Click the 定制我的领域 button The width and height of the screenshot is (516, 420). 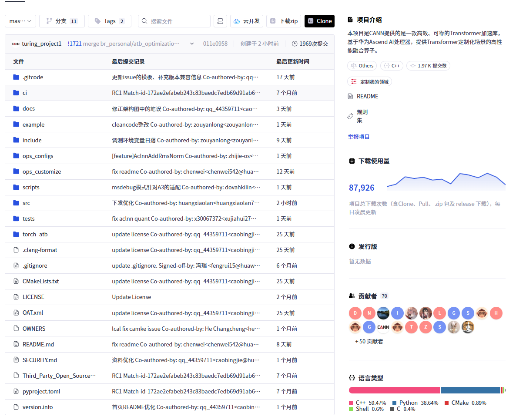tap(369, 82)
